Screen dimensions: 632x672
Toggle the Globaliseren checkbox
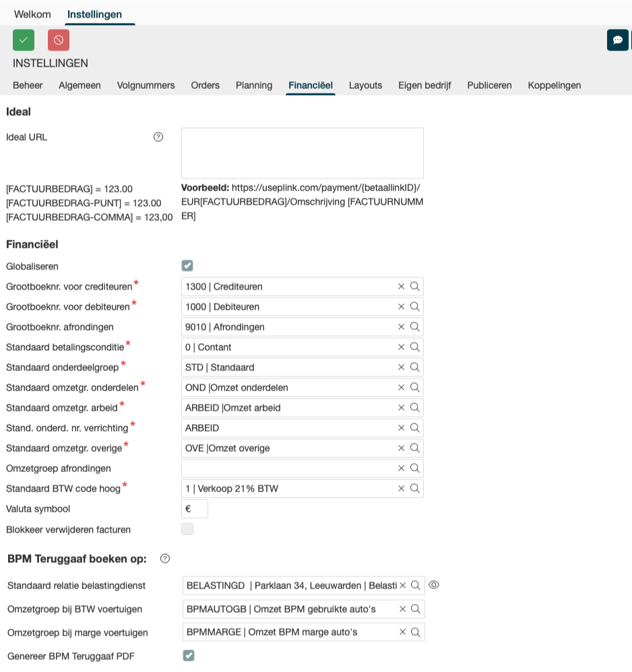click(x=187, y=266)
